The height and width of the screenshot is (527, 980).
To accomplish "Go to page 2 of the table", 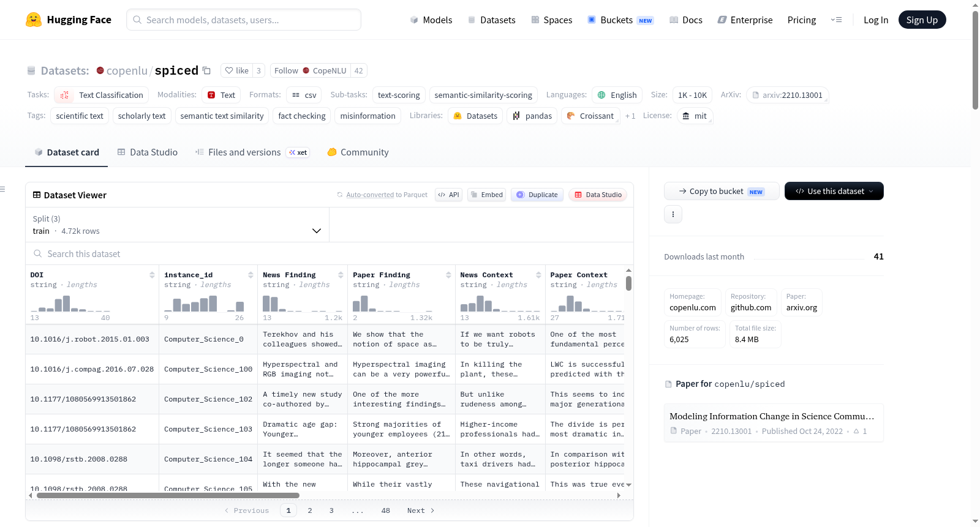I will 310,510.
